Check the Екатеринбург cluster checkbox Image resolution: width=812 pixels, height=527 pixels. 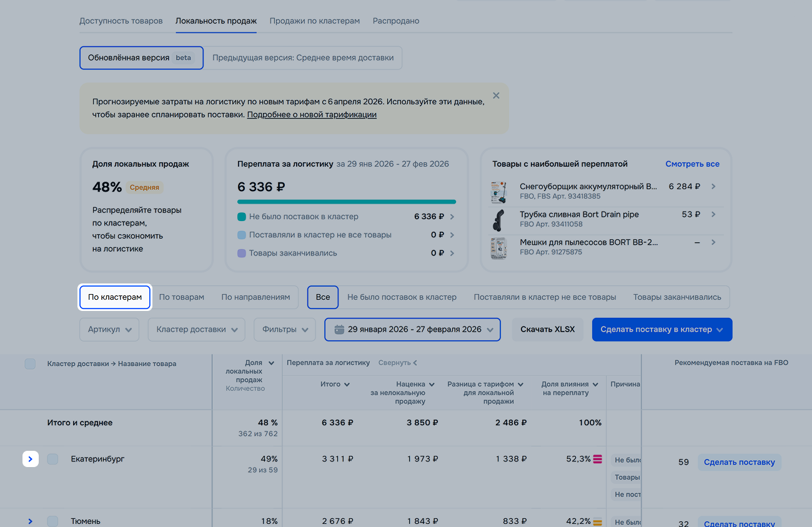(x=52, y=459)
